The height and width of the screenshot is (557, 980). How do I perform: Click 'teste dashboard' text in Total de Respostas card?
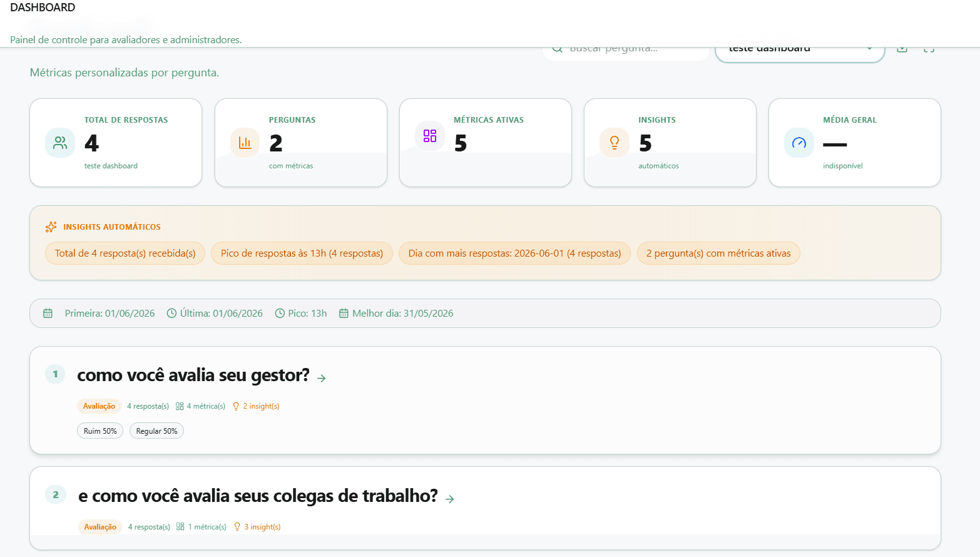point(111,166)
